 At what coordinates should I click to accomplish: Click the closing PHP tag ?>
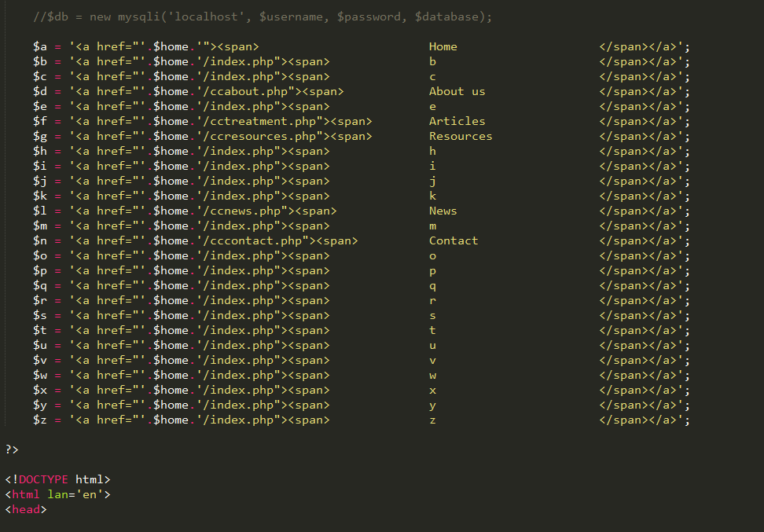pyautogui.click(x=11, y=449)
